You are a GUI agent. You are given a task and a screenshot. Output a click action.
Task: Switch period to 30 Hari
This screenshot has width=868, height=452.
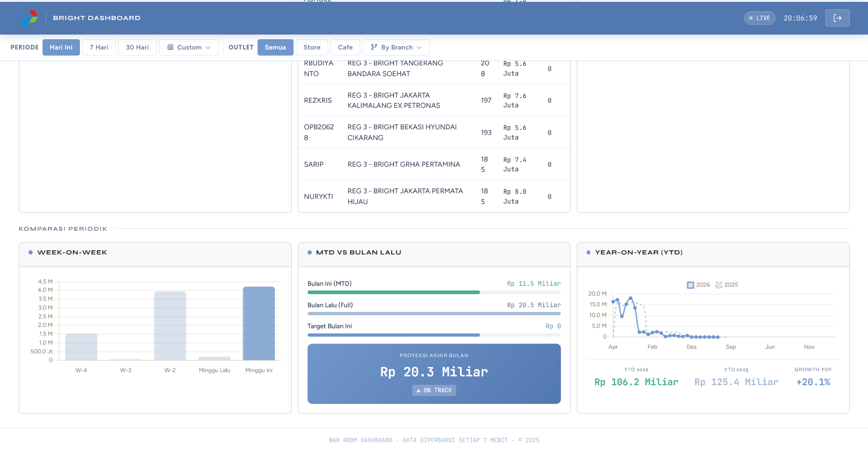point(137,47)
